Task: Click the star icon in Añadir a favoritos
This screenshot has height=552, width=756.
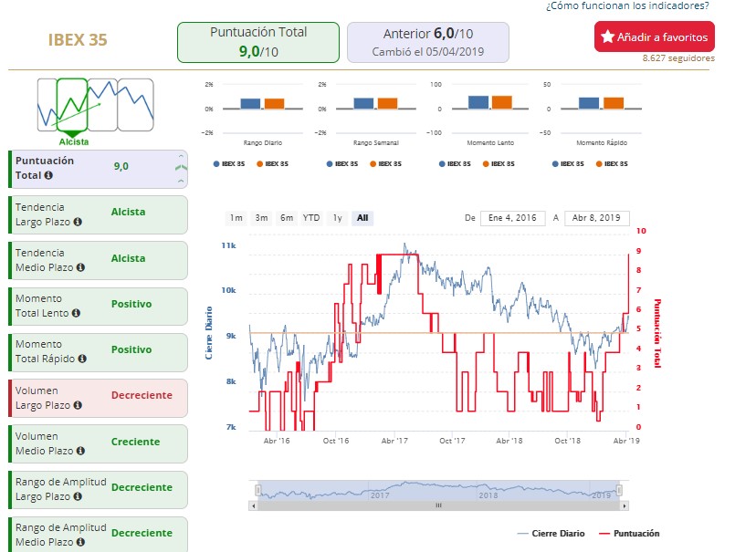Action: pyautogui.click(x=607, y=36)
